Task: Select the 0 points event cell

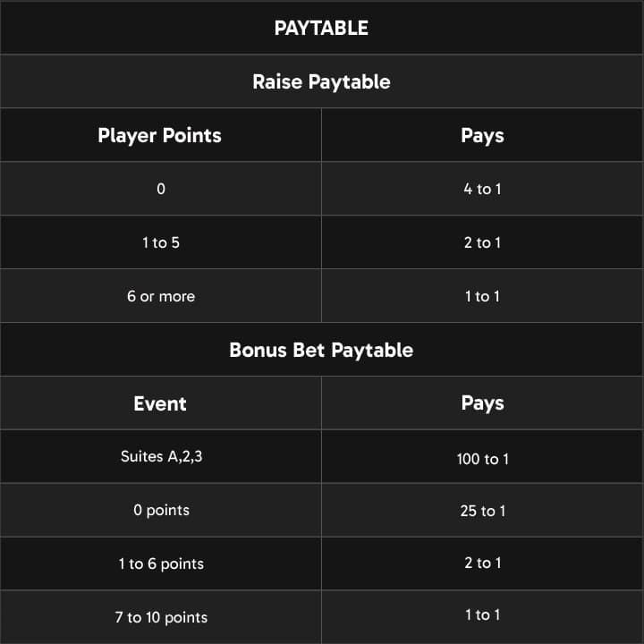Action: pos(160,510)
